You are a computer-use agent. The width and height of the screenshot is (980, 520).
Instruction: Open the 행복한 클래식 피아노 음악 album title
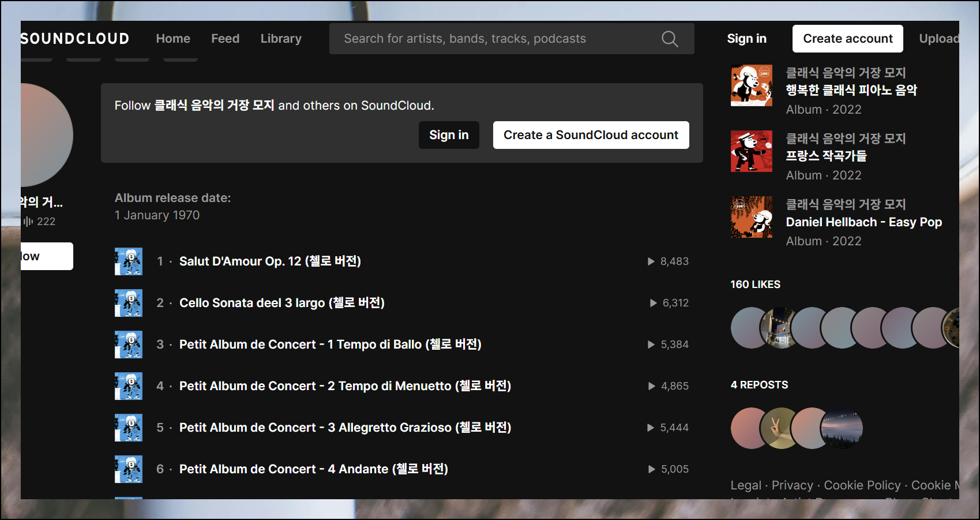click(851, 90)
